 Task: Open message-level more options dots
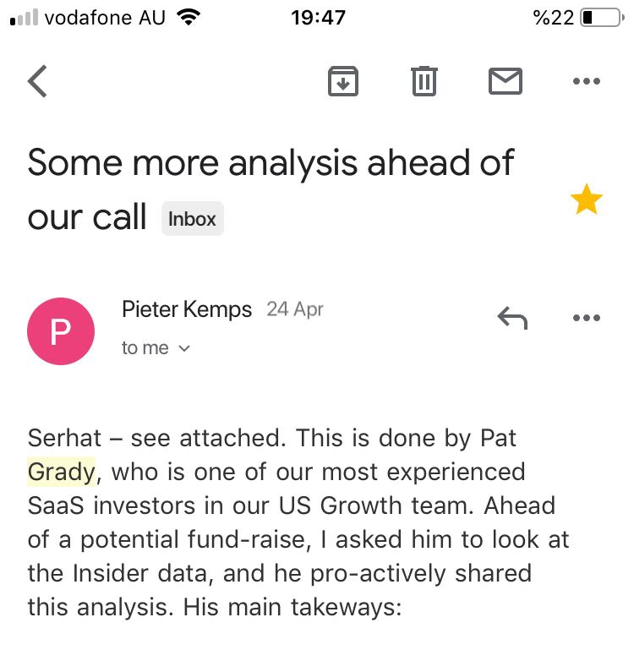586,318
